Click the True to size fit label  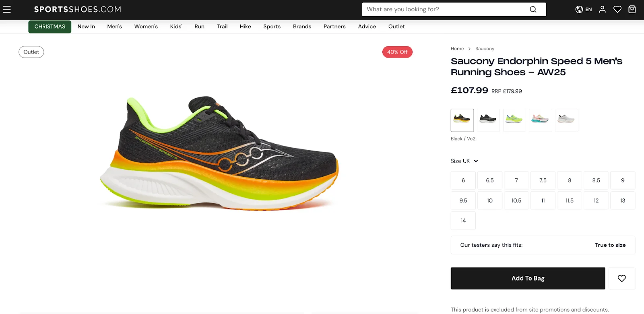tap(610, 245)
